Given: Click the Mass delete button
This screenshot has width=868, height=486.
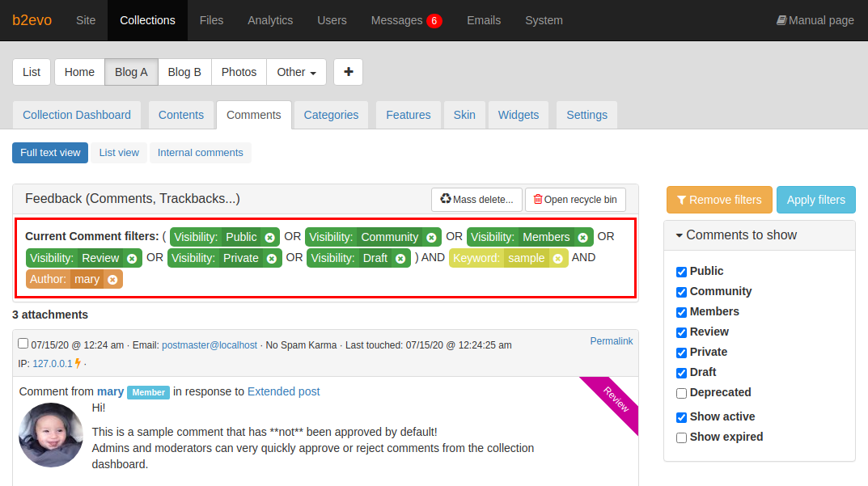Looking at the screenshot, I should 476,200.
